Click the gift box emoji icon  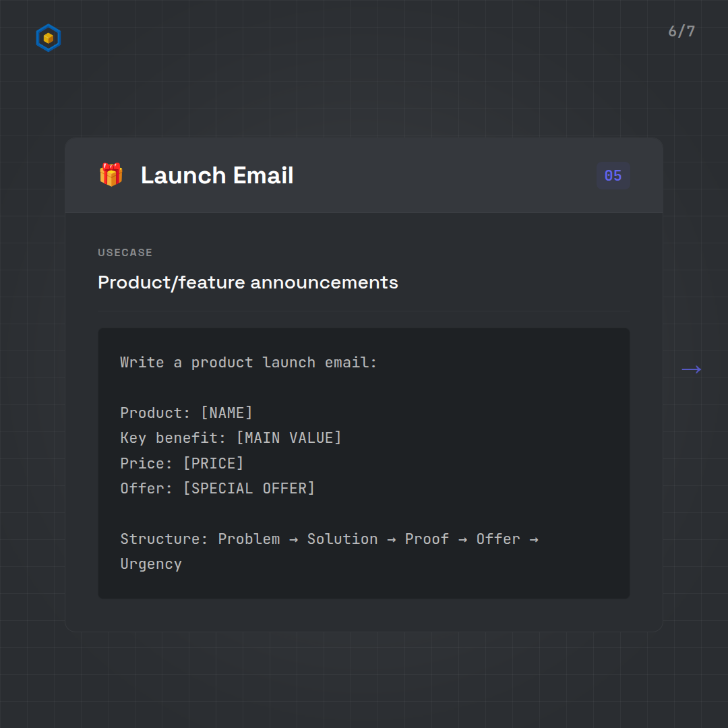tap(111, 175)
